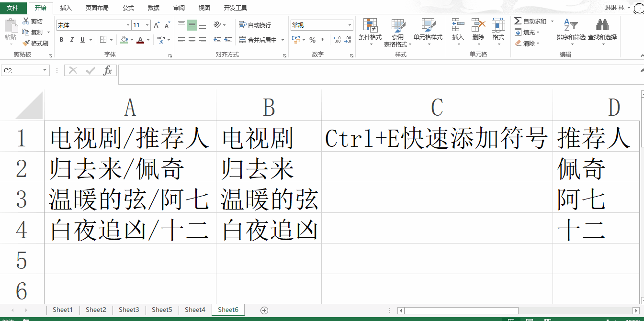
Task: Add a new worksheet with the plus button
Action: [x=264, y=310]
